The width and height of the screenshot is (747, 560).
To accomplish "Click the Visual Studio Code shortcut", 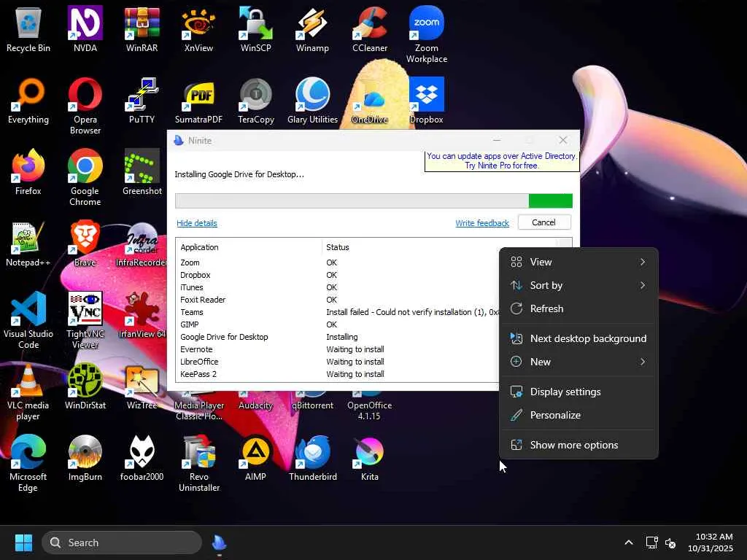I will [x=28, y=321].
